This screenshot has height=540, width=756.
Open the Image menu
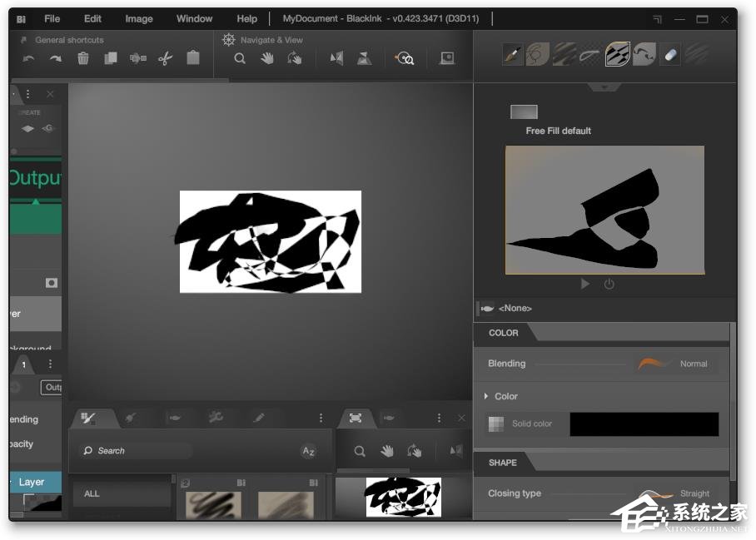[x=139, y=18]
